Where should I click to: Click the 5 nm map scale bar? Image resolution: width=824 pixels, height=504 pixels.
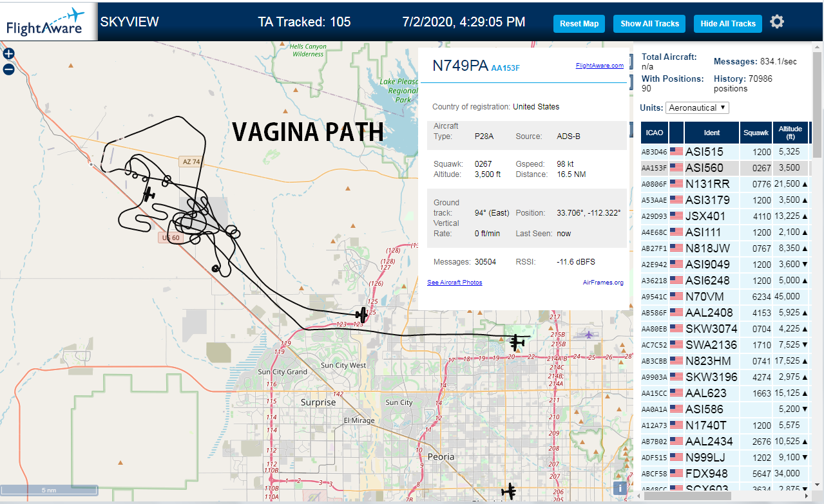point(49,490)
